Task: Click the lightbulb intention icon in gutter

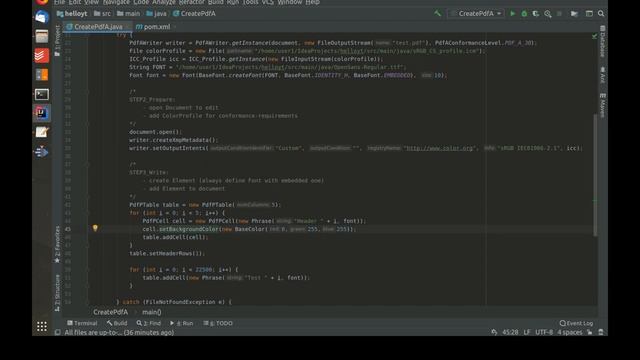Action: tap(95, 228)
